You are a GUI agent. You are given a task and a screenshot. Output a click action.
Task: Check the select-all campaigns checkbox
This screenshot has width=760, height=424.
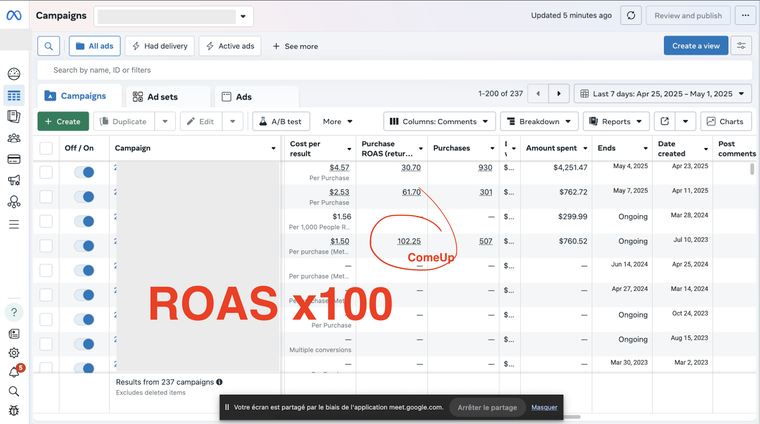click(46, 148)
